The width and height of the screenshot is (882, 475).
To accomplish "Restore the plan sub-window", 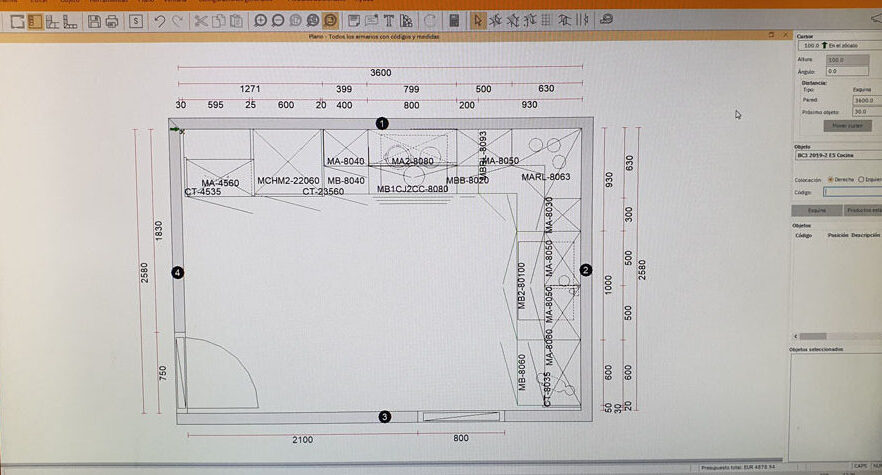I will (x=771, y=35).
